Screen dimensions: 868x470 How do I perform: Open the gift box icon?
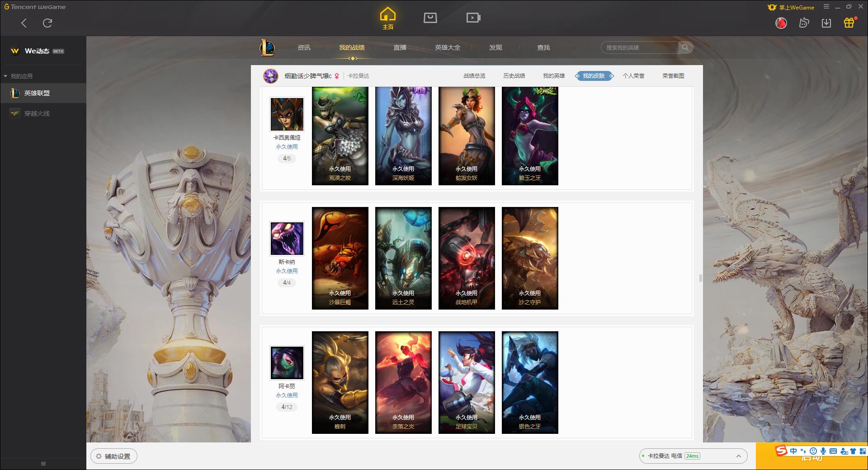pyautogui.click(x=849, y=23)
